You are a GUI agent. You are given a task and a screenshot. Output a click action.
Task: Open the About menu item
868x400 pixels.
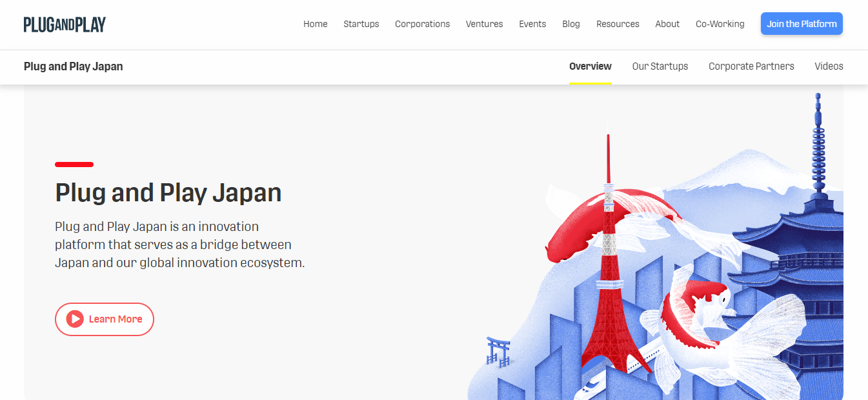pyautogui.click(x=667, y=24)
